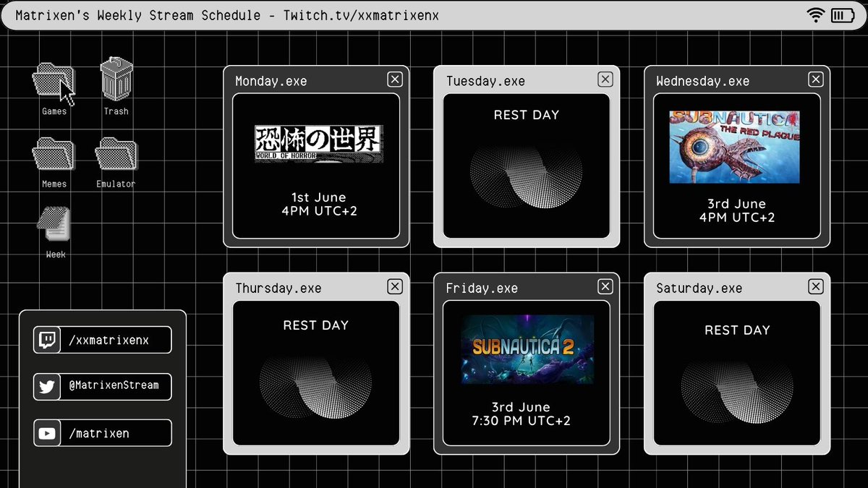Click the Monday.exe window title

pyautogui.click(x=271, y=82)
